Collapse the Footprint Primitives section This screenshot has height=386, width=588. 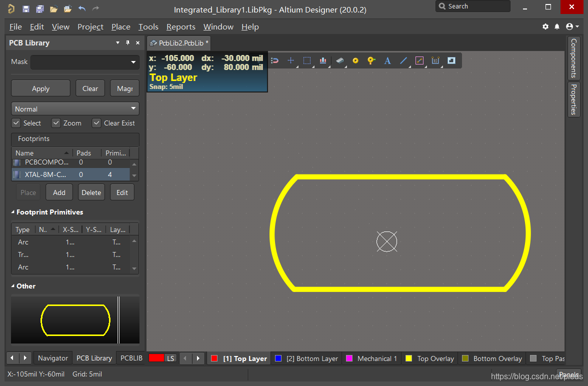pyautogui.click(x=13, y=212)
